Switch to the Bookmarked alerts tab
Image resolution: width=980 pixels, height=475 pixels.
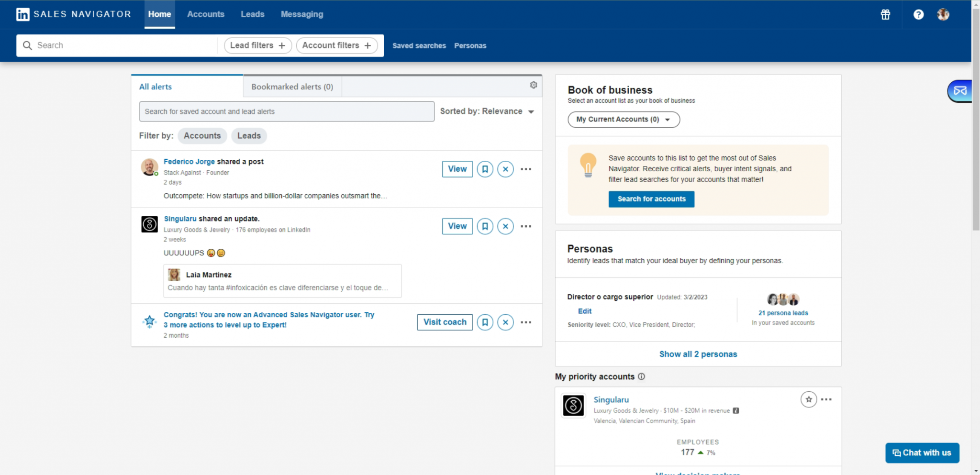(x=291, y=87)
